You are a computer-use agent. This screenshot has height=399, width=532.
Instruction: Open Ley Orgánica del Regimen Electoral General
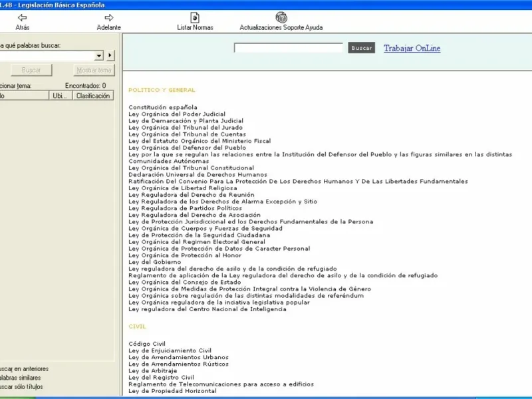point(197,242)
